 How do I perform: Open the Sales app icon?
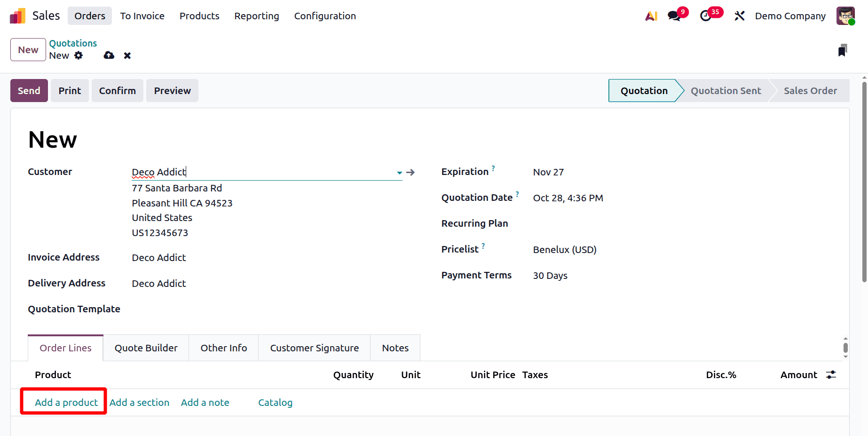tap(17, 16)
